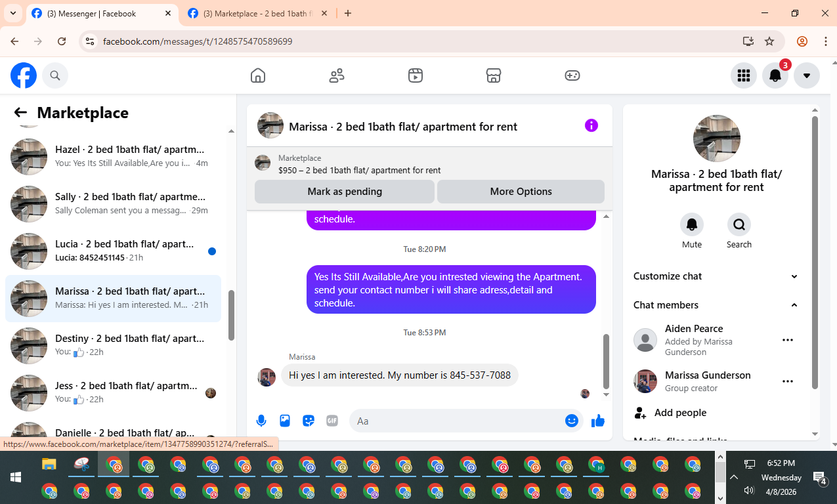Choose a sticker icon
This screenshot has width=837, height=504.
point(309,421)
